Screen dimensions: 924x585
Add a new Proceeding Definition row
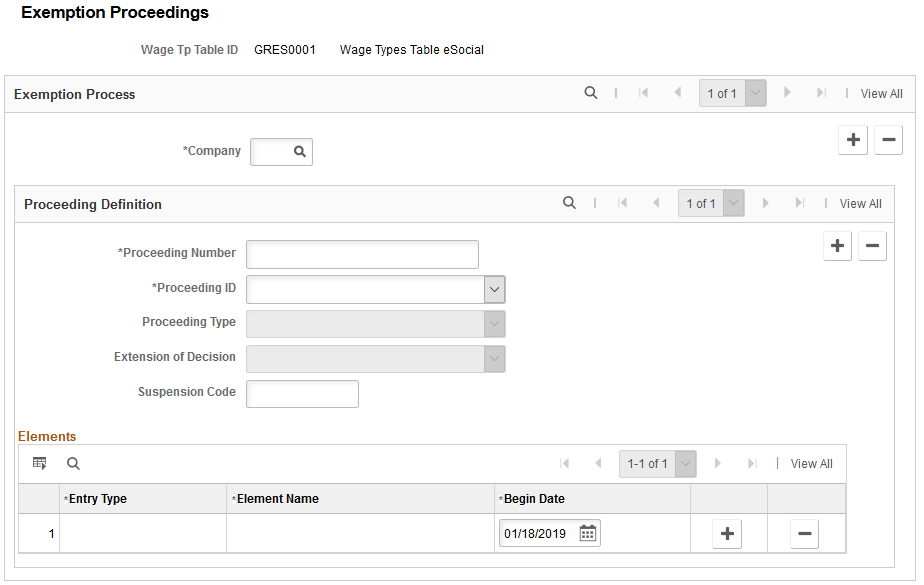coord(837,246)
